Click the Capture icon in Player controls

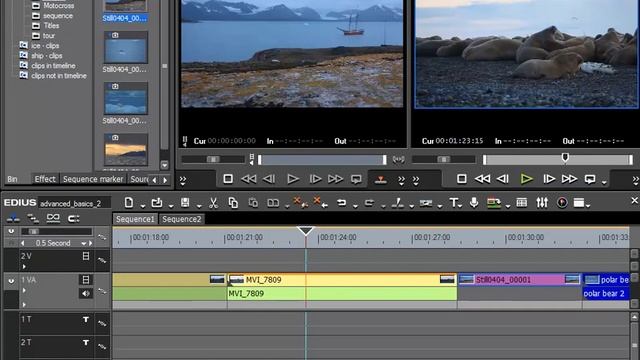(x=380, y=179)
